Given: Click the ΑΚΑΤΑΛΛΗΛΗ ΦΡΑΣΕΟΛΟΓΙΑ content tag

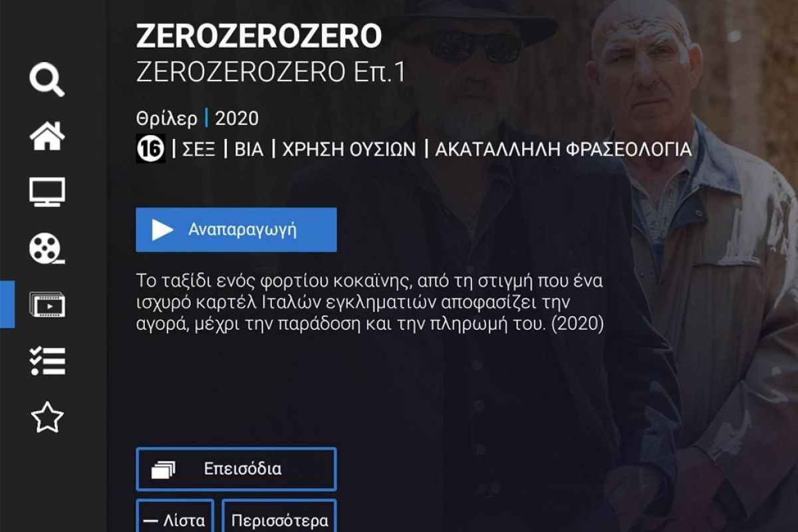Looking at the screenshot, I should pos(563,150).
